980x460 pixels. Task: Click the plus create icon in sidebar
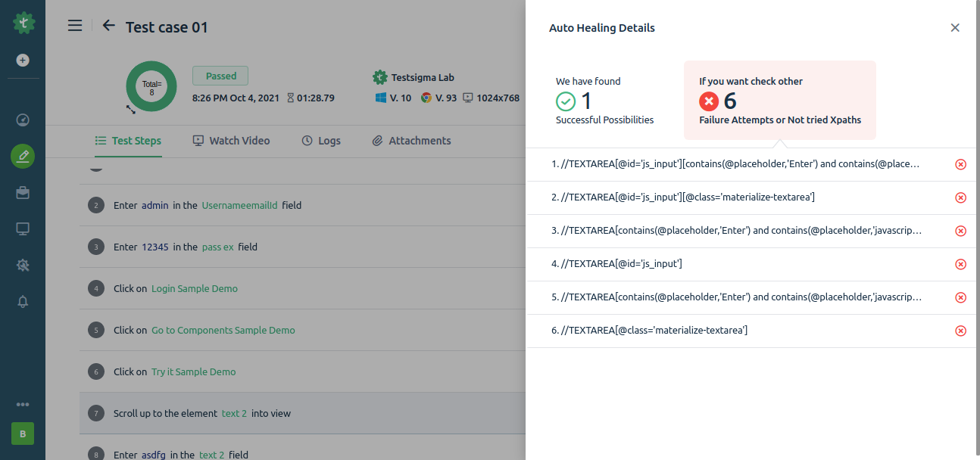point(23,61)
